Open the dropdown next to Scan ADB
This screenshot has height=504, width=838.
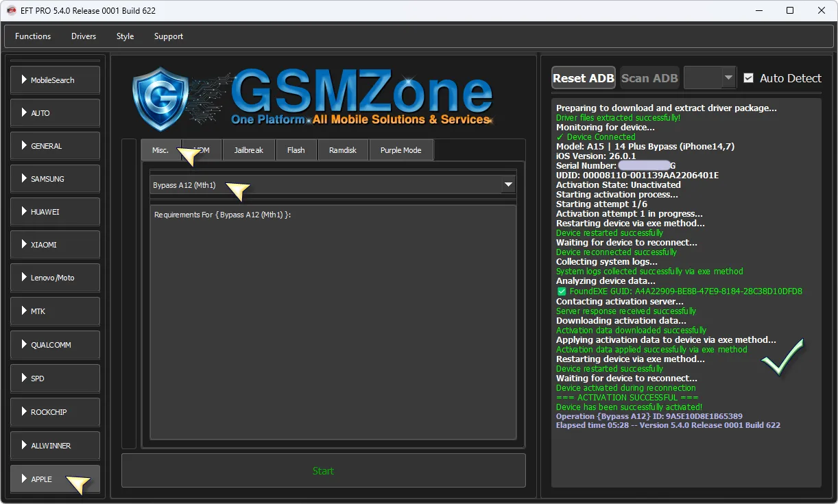tap(728, 78)
